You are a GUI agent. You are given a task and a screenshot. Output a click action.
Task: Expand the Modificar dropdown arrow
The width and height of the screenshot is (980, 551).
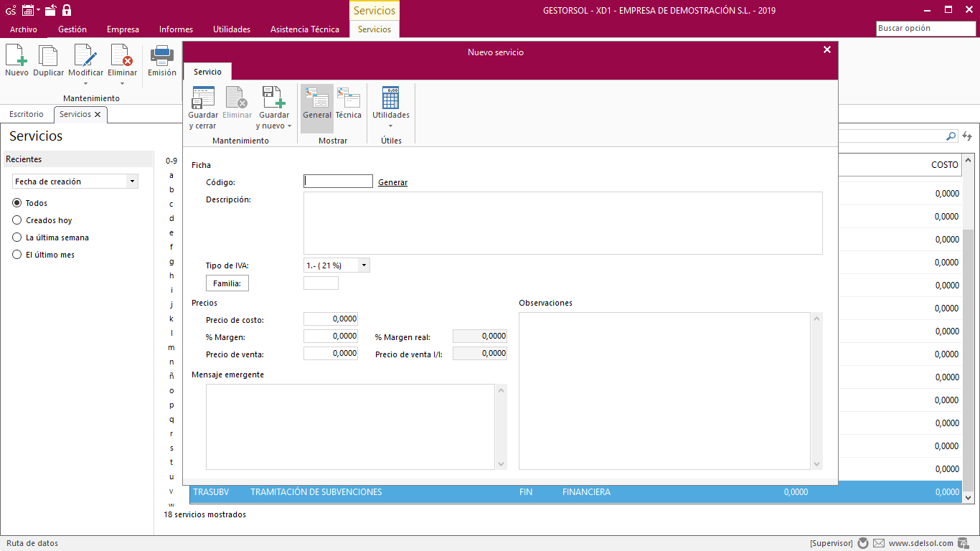pyautogui.click(x=85, y=83)
